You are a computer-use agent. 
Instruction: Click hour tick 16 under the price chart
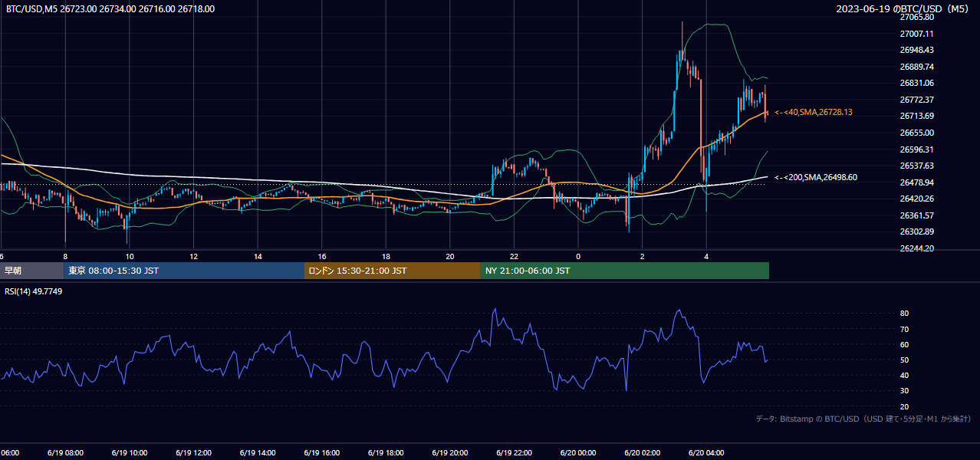point(322,257)
